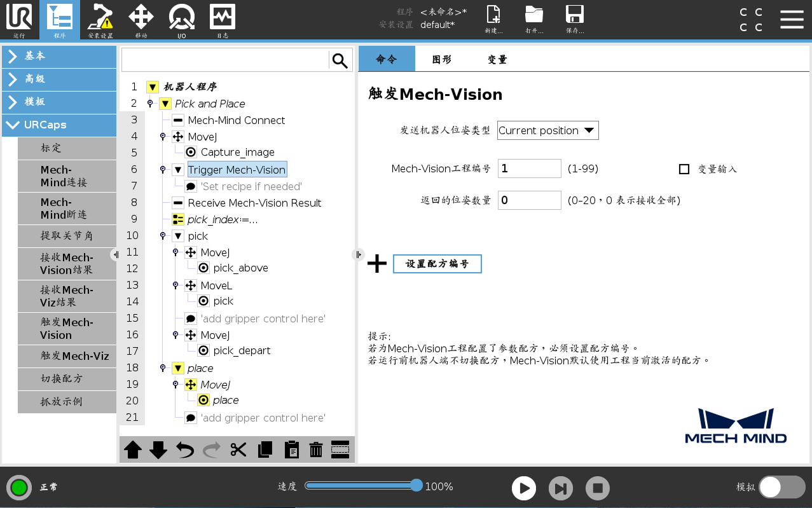The height and width of the screenshot is (508, 812).
Task: Open the 安装设置 (Installation) screen
Action: pyautogui.click(x=100, y=20)
